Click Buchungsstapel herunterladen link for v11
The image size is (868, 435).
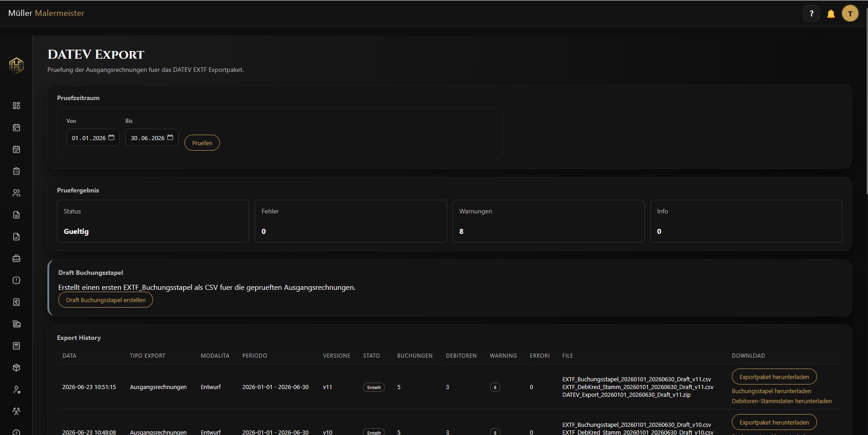(x=771, y=391)
